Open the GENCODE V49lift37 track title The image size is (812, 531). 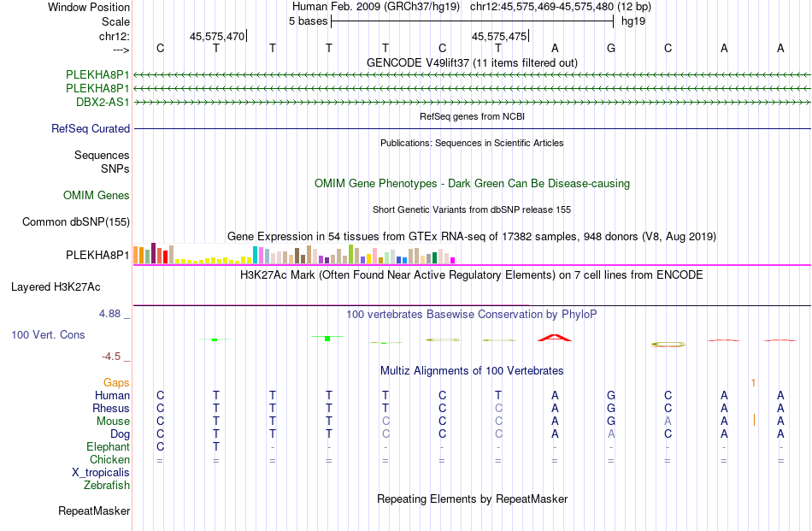(472, 62)
